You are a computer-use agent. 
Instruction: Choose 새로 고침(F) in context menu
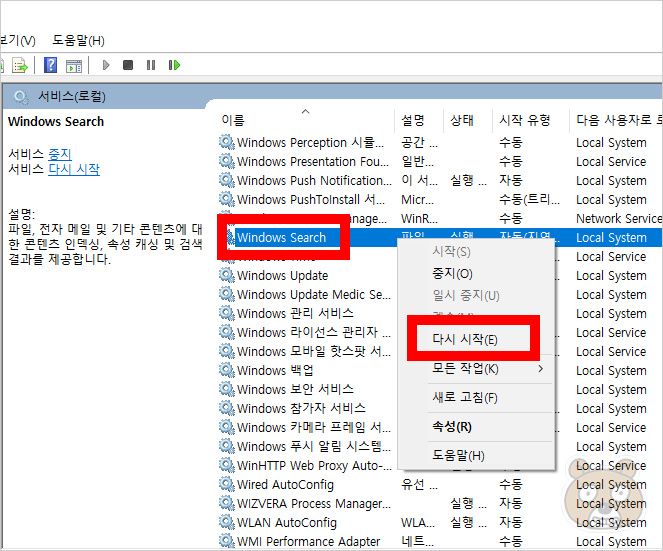[465, 397]
